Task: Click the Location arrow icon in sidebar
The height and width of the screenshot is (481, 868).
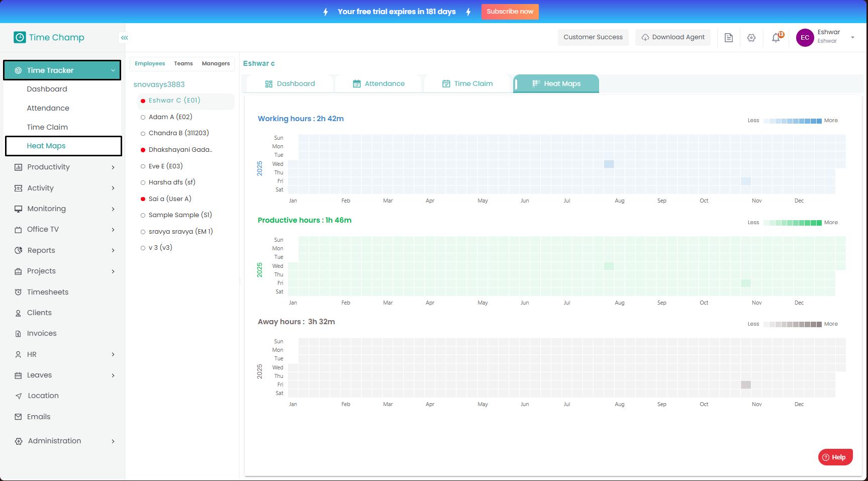Action: click(19, 396)
